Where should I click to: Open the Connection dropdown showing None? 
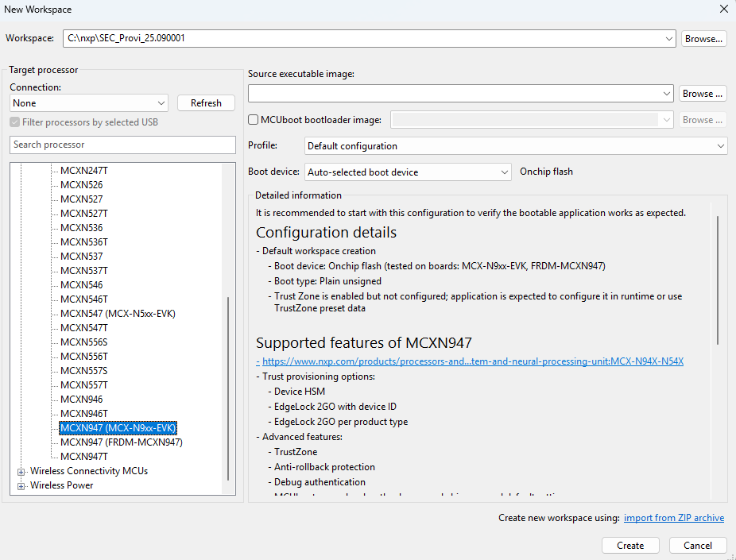tap(89, 103)
